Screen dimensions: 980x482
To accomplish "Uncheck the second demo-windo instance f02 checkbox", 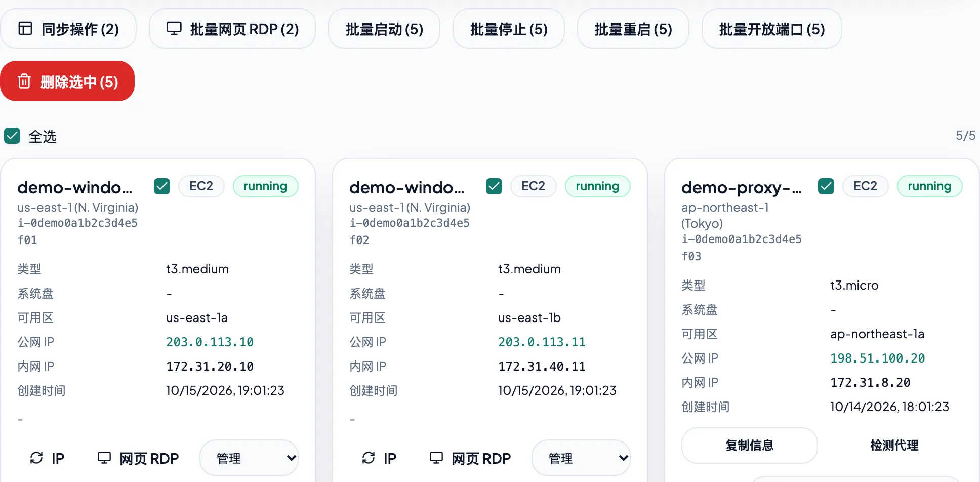I will [494, 186].
